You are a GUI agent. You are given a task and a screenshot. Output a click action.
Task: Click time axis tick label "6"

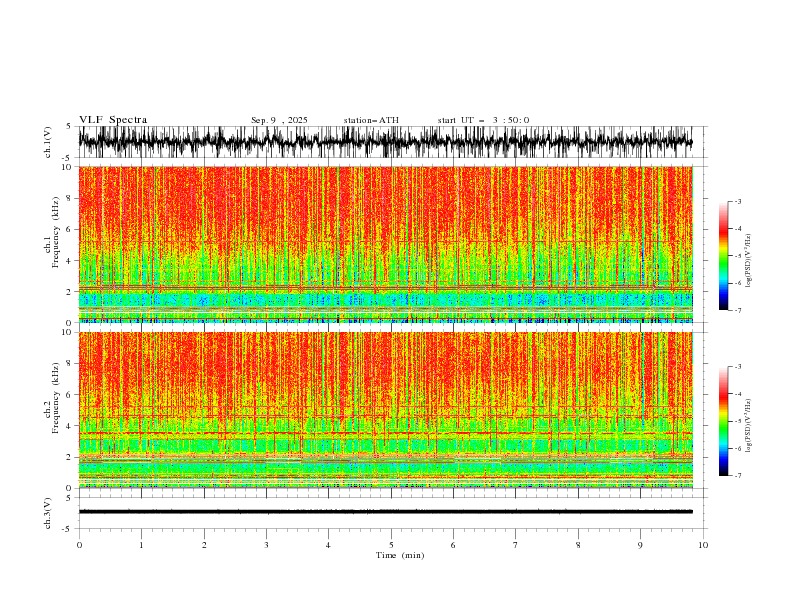click(x=453, y=545)
